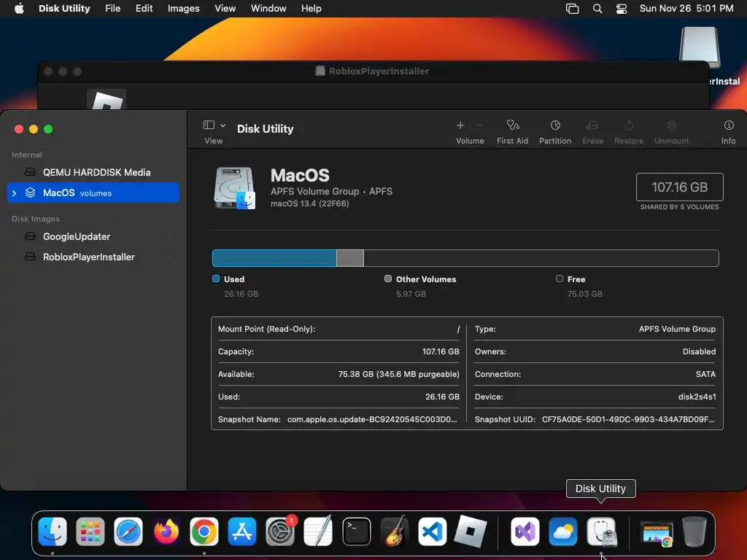Open Control Center from menu bar
This screenshot has width=747, height=560.
622,9
